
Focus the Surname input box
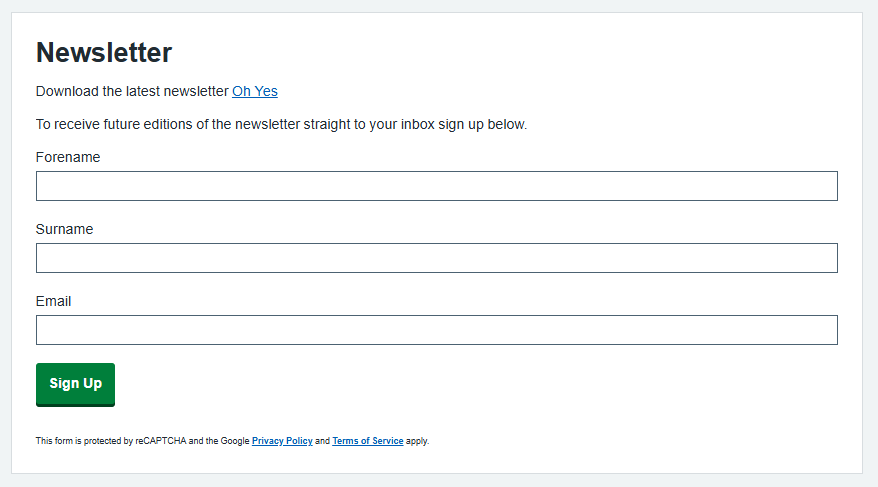(x=436, y=258)
